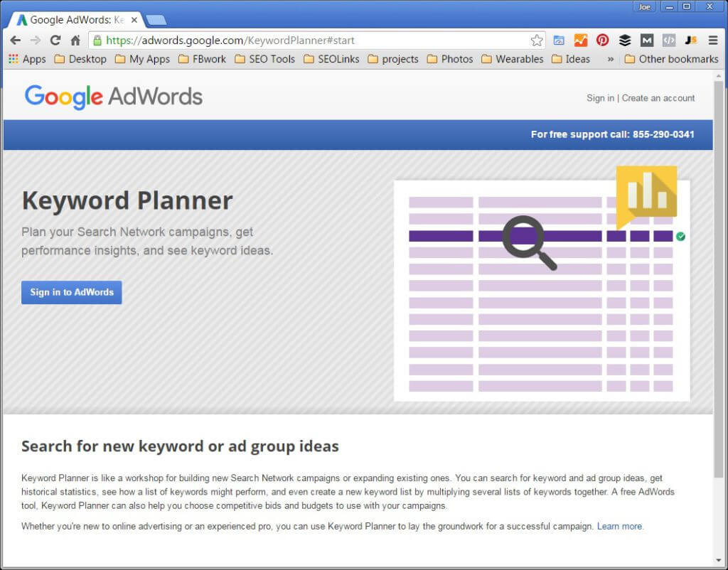The image size is (728, 570).
Task: Click the Create an account link
Action: pos(658,98)
